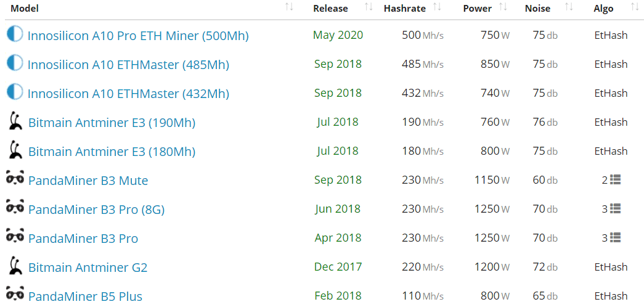Image resolution: width=644 pixels, height=307 pixels.
Task: Sort the table by Release column arrows
Action: point(369,7)
